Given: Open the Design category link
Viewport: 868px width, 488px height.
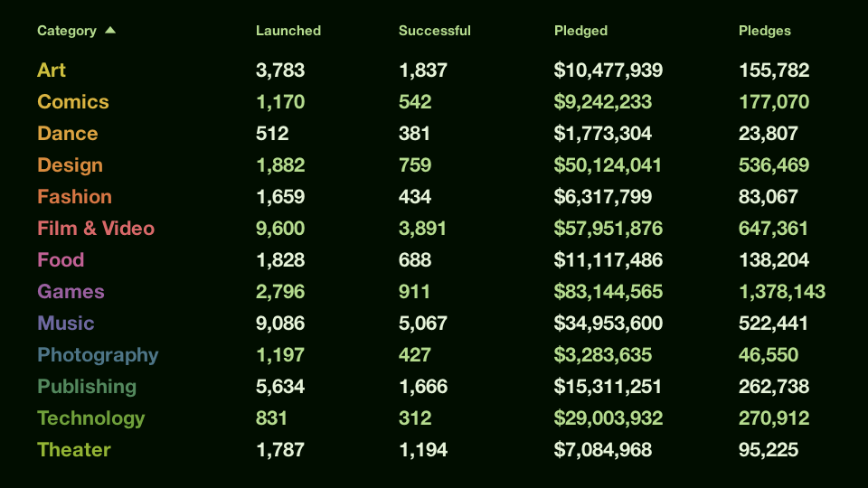Looking at the screenshot, I should [x=70, y=164].
